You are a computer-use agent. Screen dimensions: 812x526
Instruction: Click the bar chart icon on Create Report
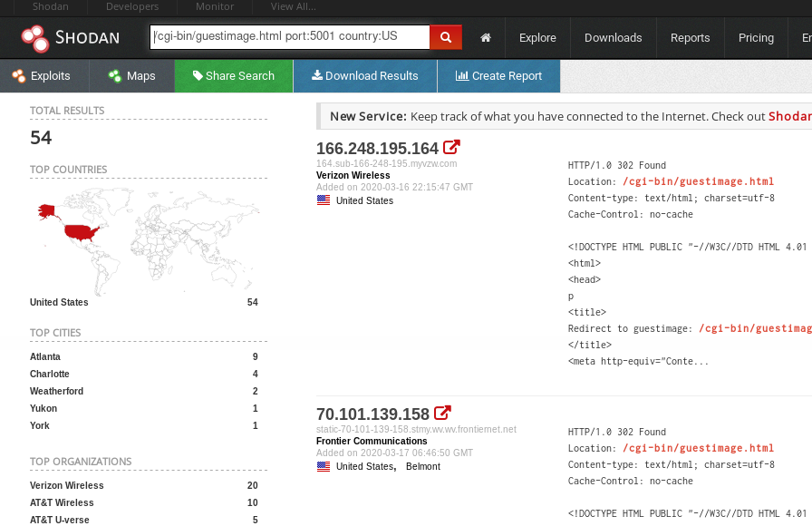coord(462,75)
